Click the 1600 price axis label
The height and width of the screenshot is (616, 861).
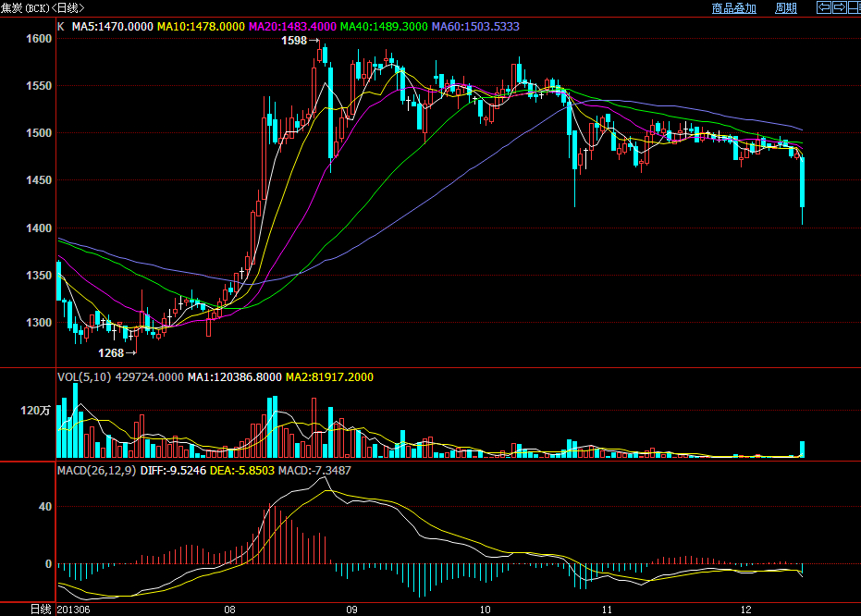click(39, 39)
